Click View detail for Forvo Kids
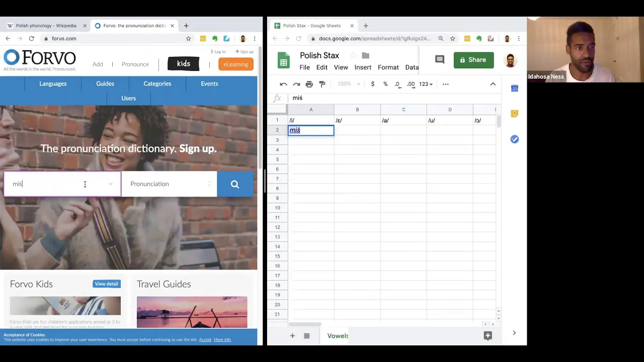This screenshot has height=362, width=644. 107,284
